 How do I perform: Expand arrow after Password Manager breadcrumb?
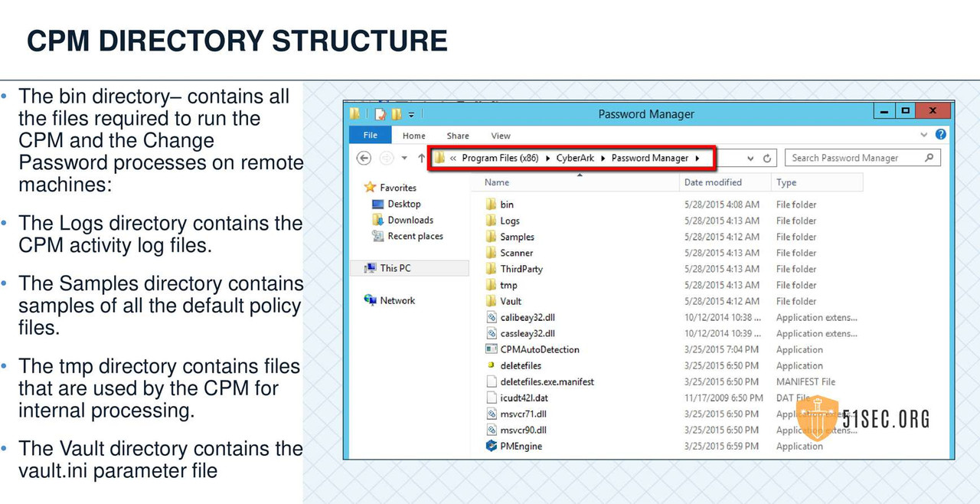click(697, 159)
